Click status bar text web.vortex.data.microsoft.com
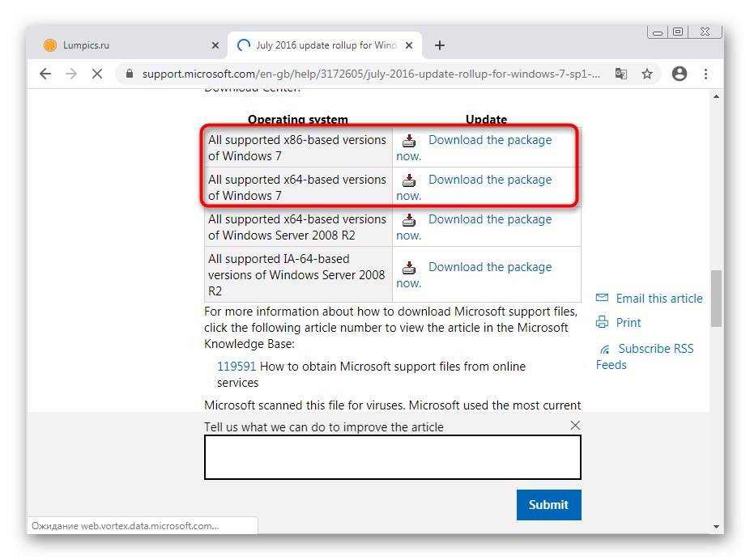 126,526
